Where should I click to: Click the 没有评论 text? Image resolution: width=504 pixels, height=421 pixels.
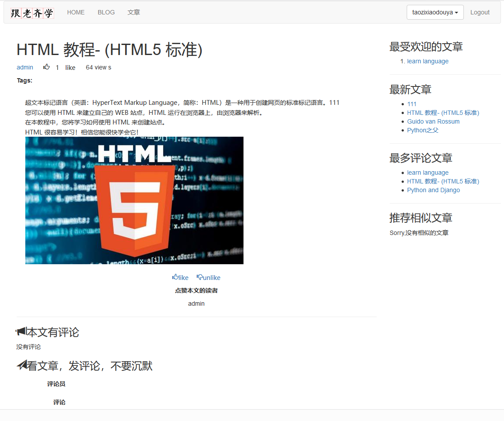29,347
